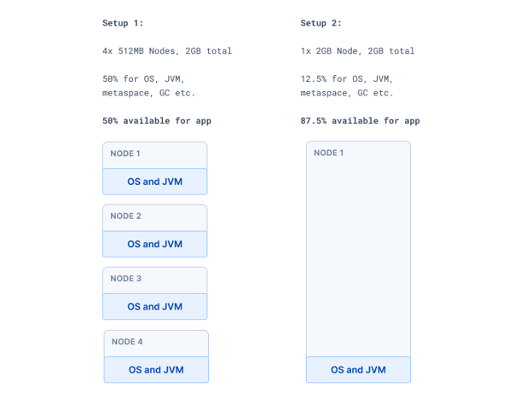This screenshot has height=399, width=532.
Task: Click the Setup 2 heading
Action: click(321, 23)
